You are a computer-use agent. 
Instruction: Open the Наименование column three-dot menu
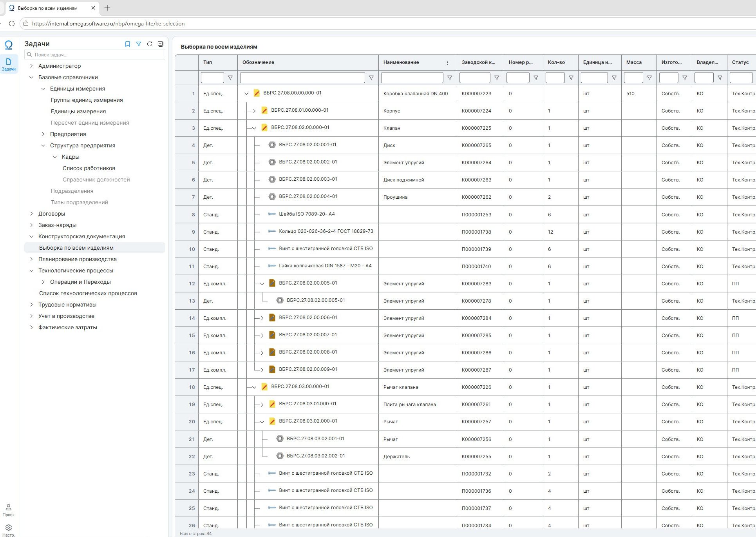(x=447, y=62)
